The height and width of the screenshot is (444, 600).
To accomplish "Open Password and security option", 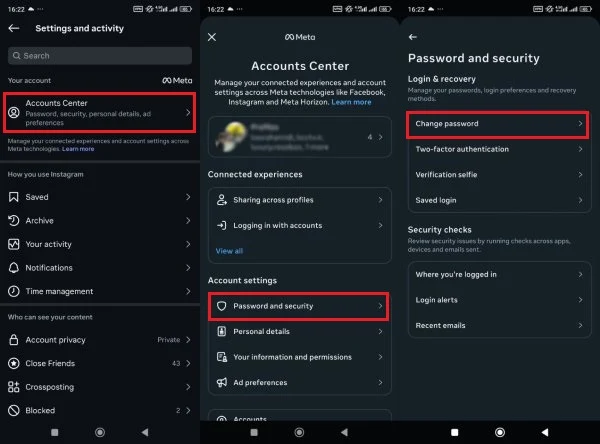I will pos(298,305).
